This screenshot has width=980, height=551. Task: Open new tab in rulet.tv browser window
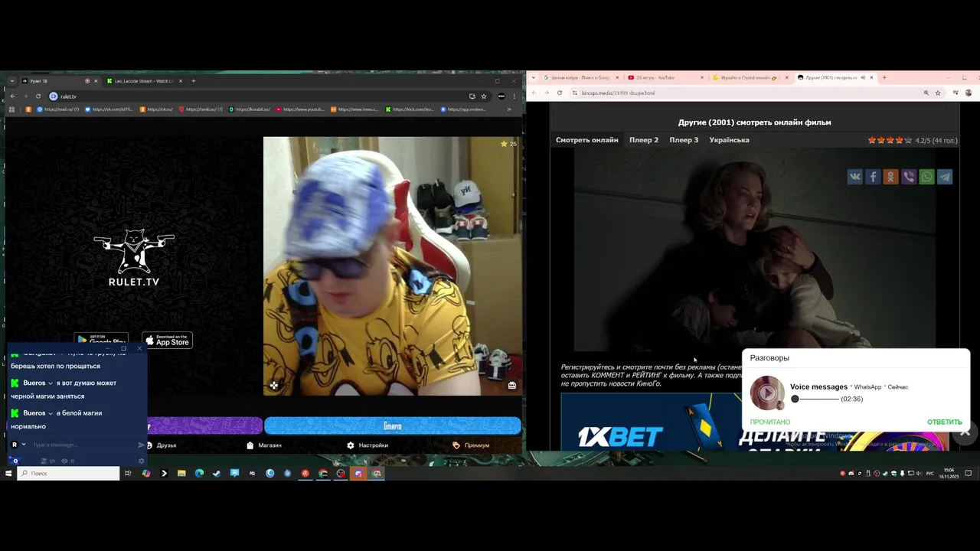coord(193,81)
